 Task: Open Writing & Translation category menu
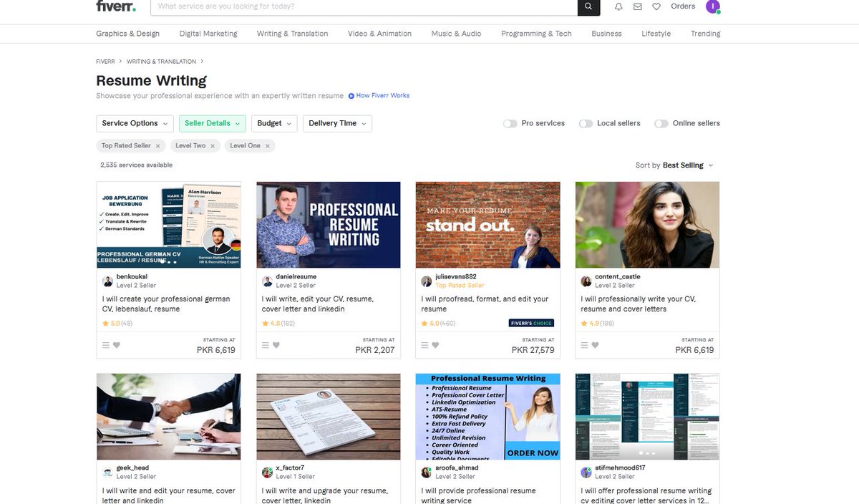pos(293,34)
